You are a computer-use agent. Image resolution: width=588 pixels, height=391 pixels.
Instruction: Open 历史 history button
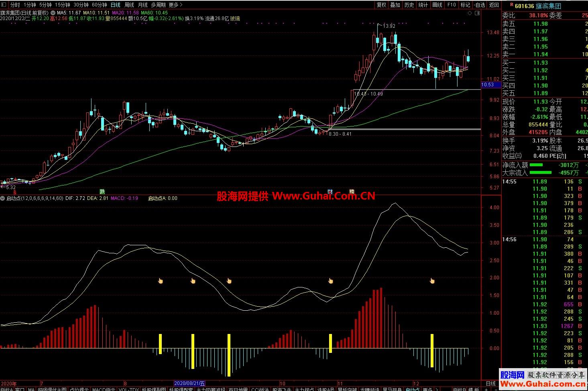[x=409, y=5]
